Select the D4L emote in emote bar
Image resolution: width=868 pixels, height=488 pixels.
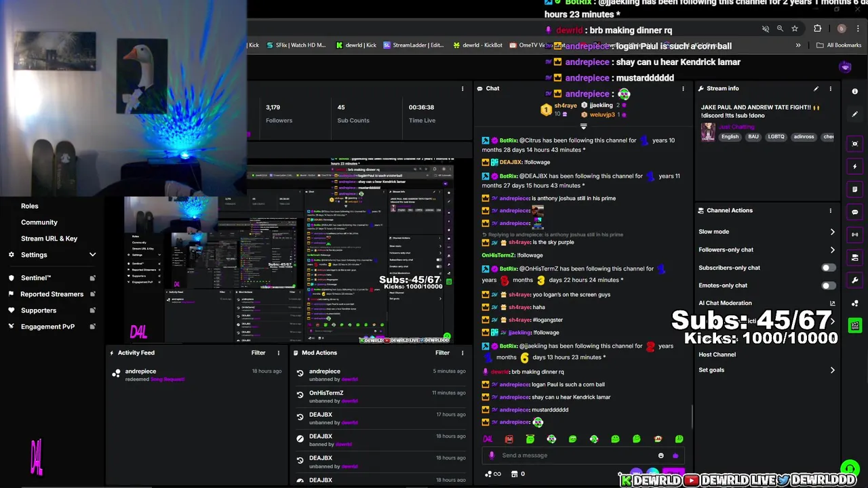tap(488, 439)
